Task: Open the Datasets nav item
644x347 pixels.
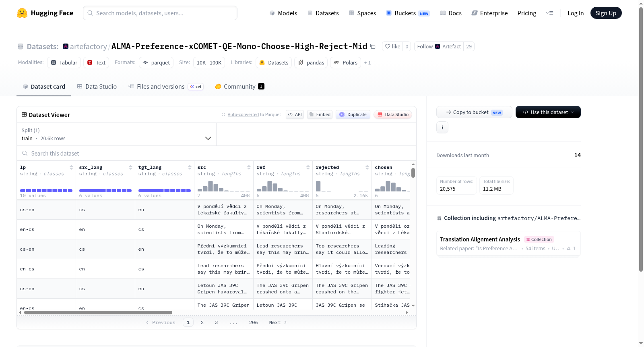Action: point(323,13)
